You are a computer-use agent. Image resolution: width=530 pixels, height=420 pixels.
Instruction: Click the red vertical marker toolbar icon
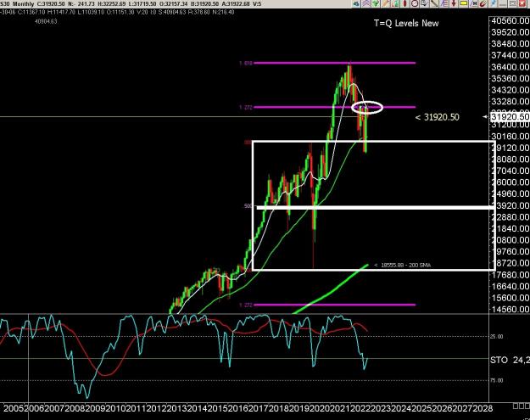coord(405,3)
